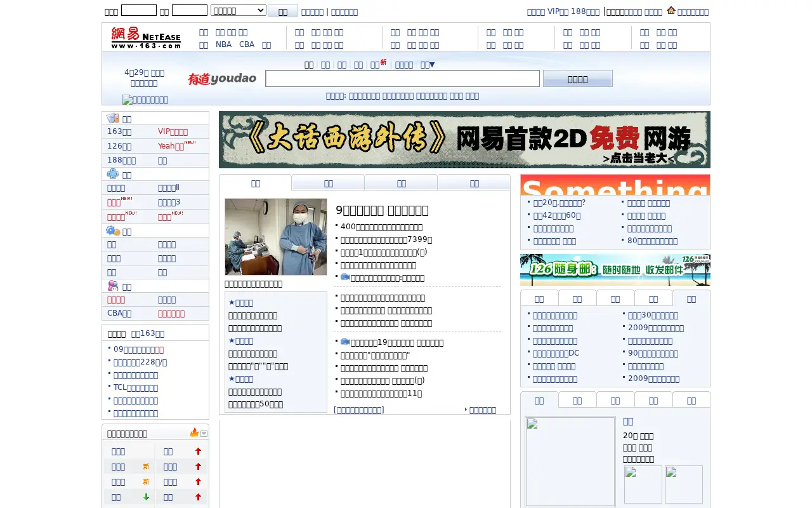Open the link starting with "80" under the Something banner

tap(652, 241)
